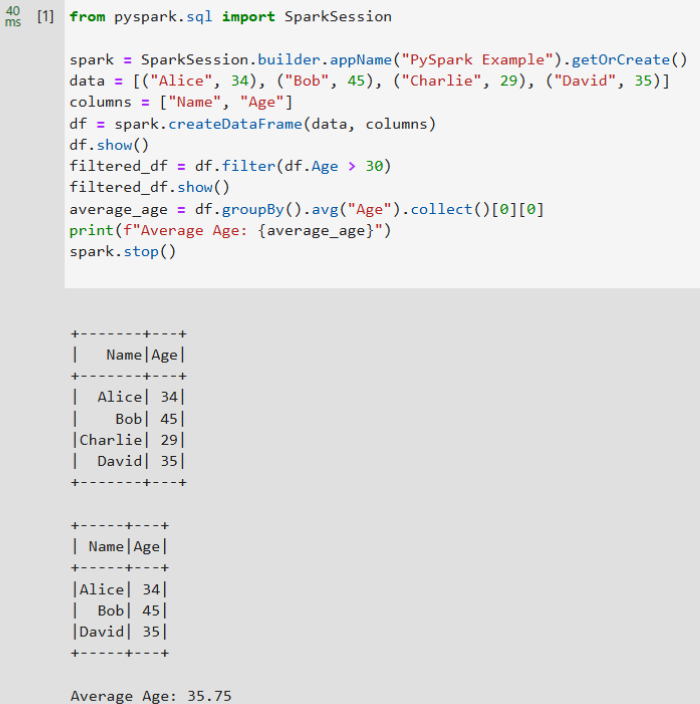Click the Alice row in filtered output table
Screen dimensions: 700x704
[120, 590]
